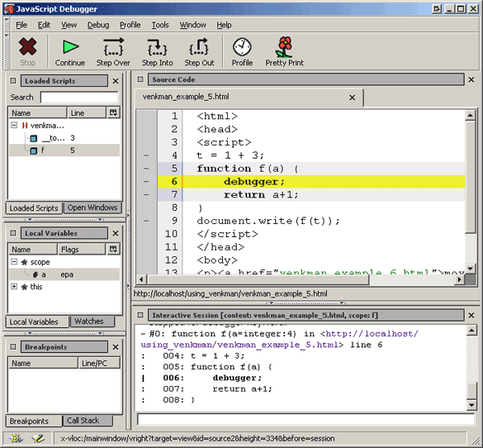
Task: Sort Loaded Scripts by Line column
Action: 87,113
